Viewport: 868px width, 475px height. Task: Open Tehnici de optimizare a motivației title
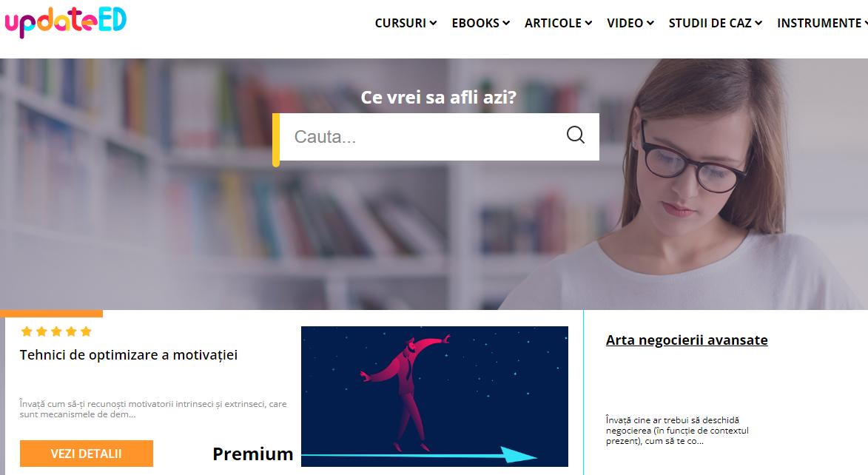click(129, 355)
